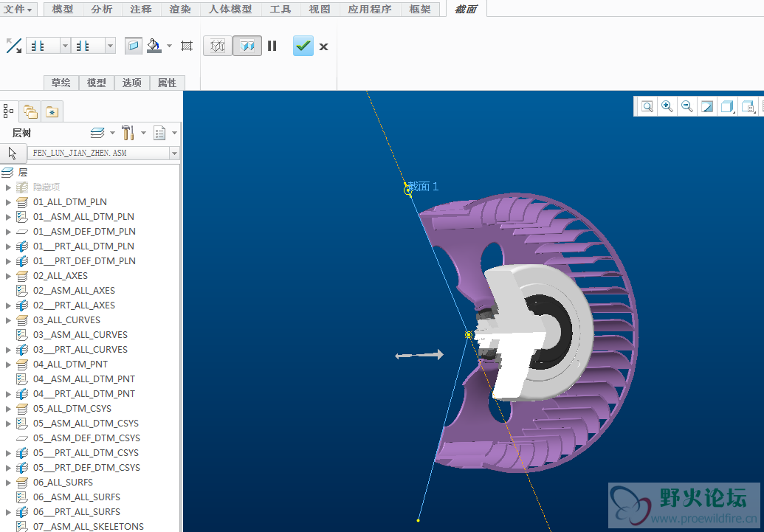Click the show list icon in layer tree
764x532 pixels.
coord(159,133)
